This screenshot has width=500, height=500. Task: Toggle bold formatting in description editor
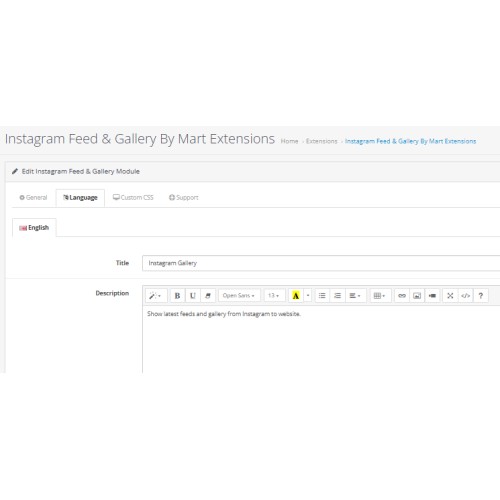tap(177, 296)
